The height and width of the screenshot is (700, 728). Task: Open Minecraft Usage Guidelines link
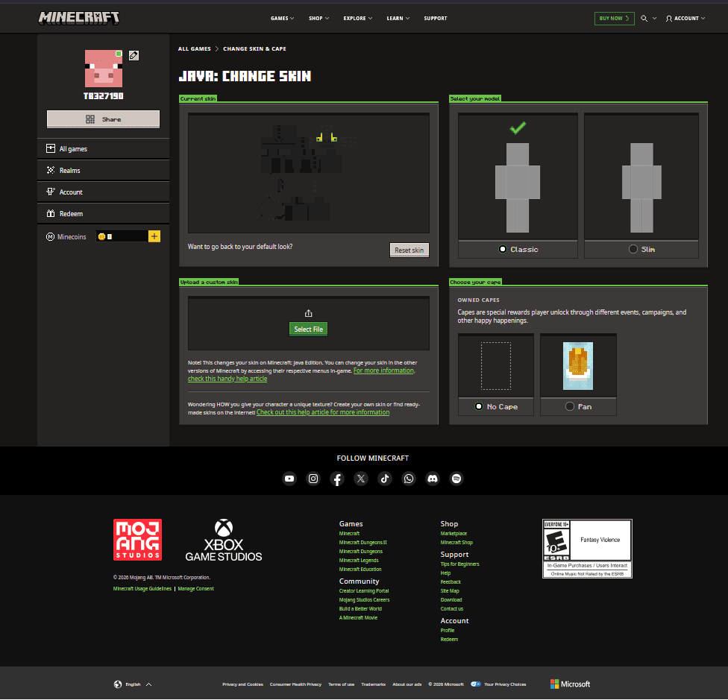(x=142, y=589)
